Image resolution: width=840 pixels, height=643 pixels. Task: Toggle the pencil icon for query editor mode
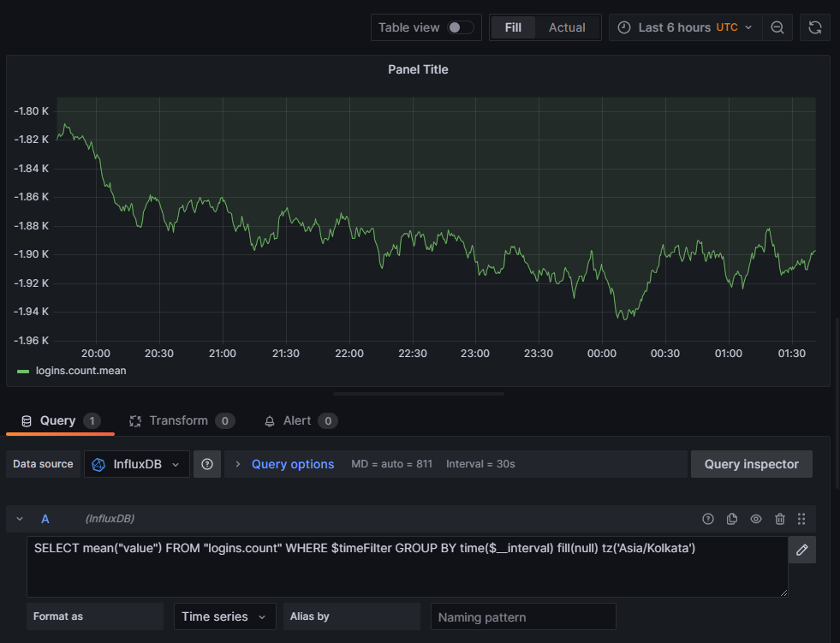[x=802, y=550]
